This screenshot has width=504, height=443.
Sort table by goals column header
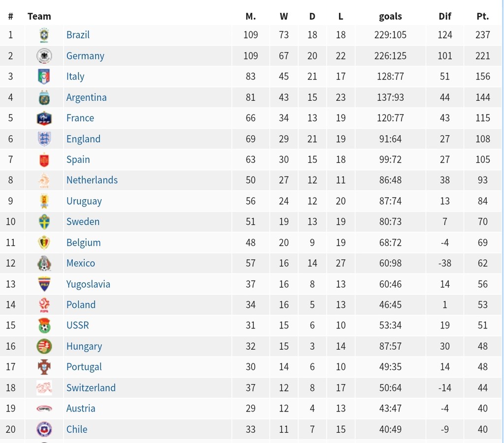[x=390, y=16]
